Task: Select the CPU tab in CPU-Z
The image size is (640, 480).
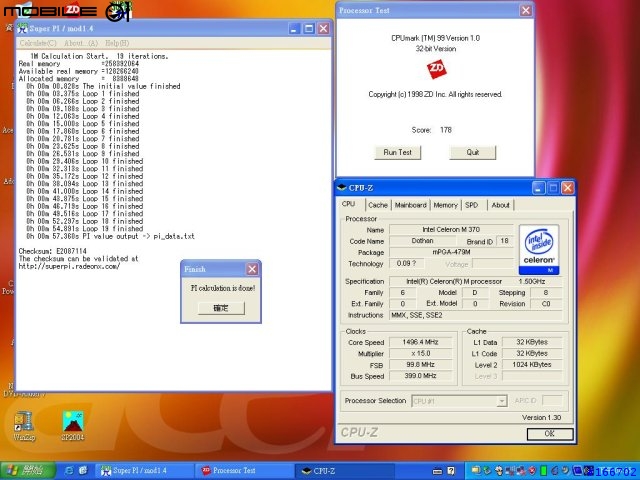Action: pyautogui.click(x=348, y=204)
